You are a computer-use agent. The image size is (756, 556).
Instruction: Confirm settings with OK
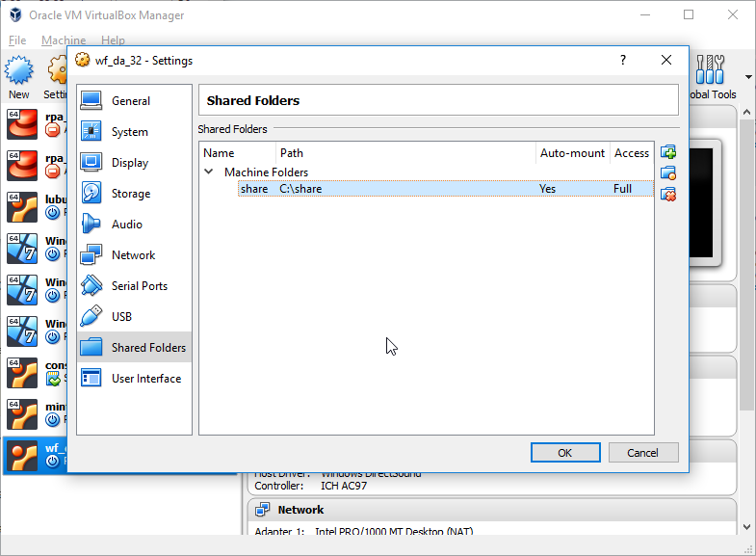click(x=565, y=452)
